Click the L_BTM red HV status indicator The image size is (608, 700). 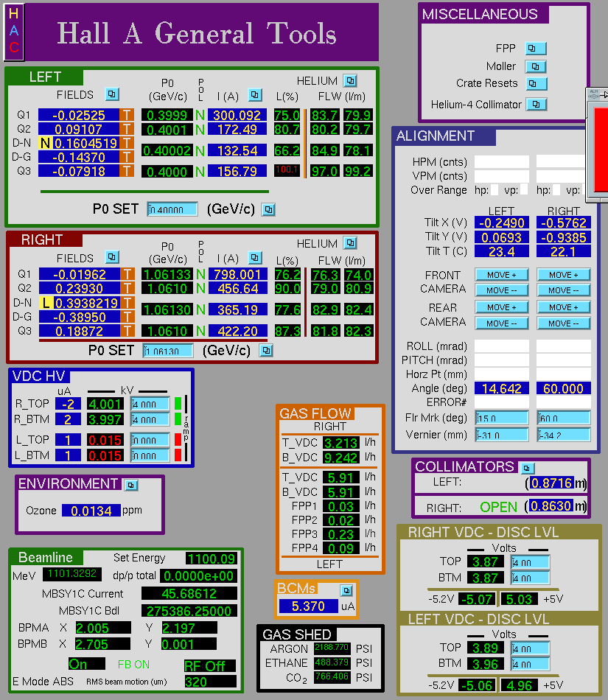(178, 455)
